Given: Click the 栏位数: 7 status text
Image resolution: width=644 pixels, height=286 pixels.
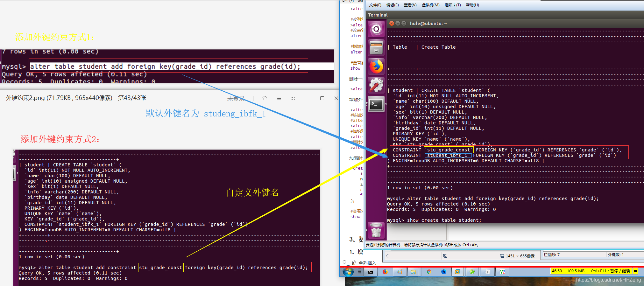Looking at the screenshot, I should pos(552,255).
